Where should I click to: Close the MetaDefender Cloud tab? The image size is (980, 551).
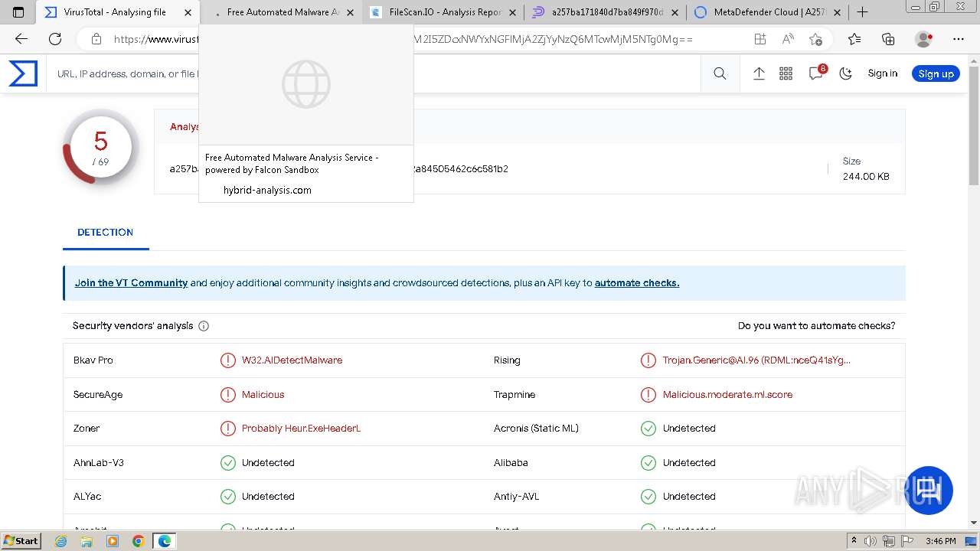click(838, 12)
